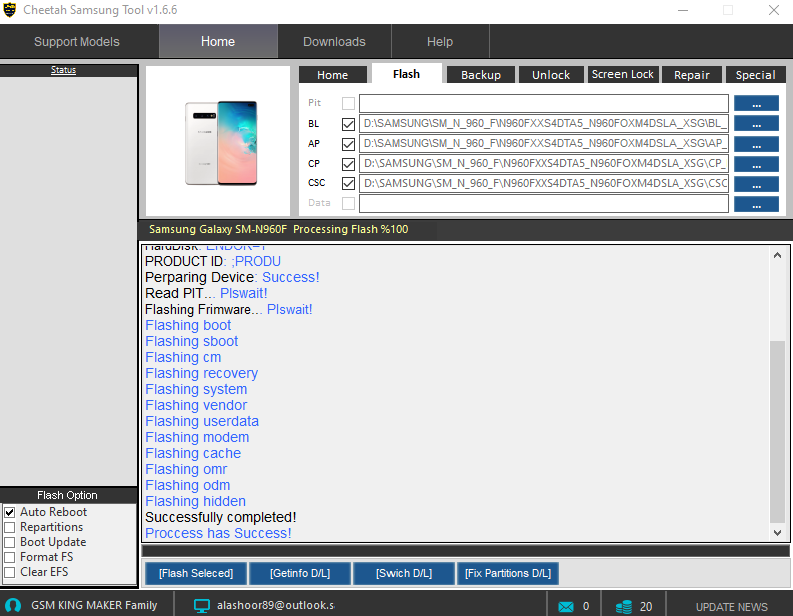The width and height of the screenshot is (793, 616).
Task: Select the Flash sub-tab
Action: coord(407,74)
